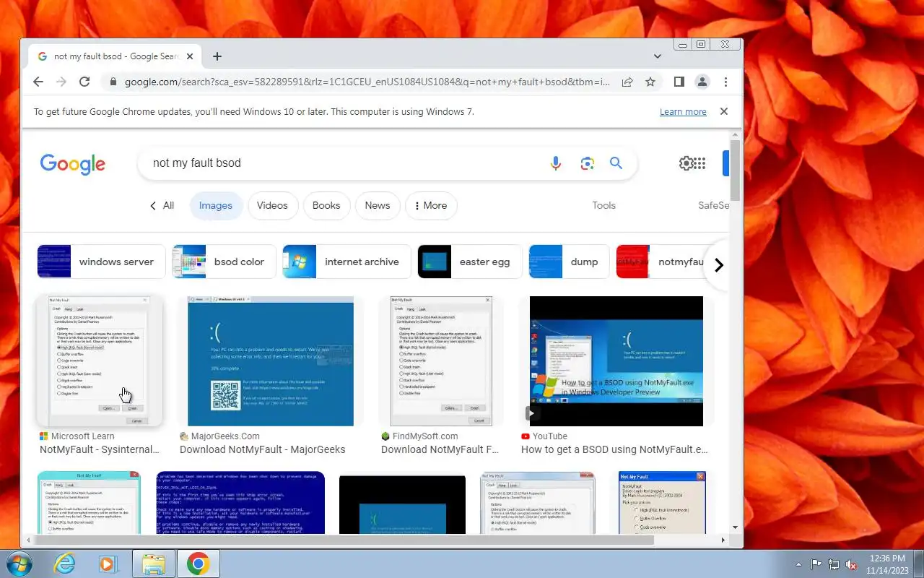Open a new tab with the plus icon
This screenshot has height=578, width=924.
coord(217,56)
